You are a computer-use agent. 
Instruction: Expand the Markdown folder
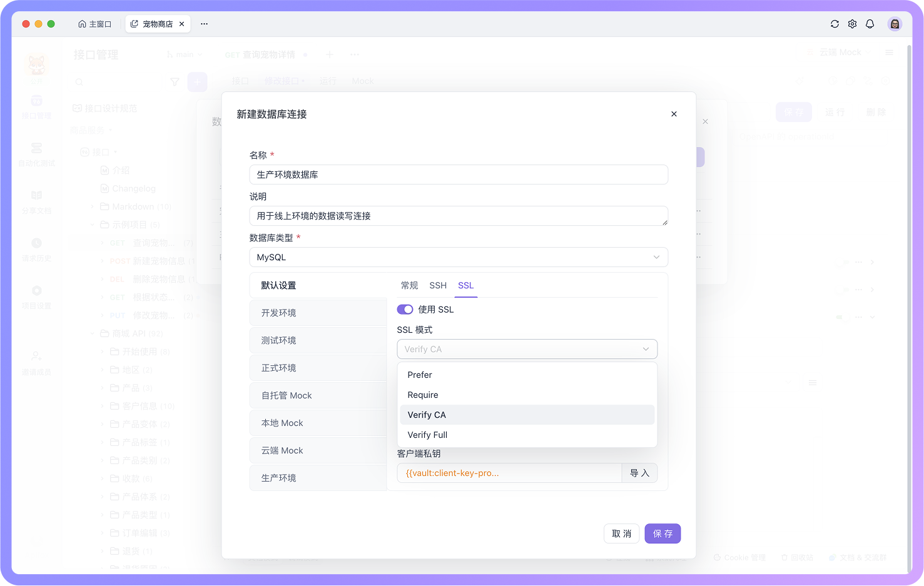92,206
